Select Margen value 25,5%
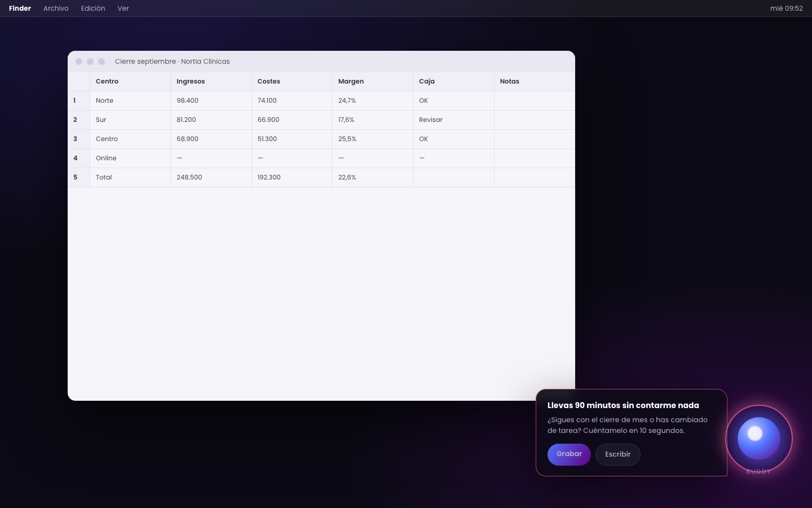The image size is (812, 508). coord(373,139)
